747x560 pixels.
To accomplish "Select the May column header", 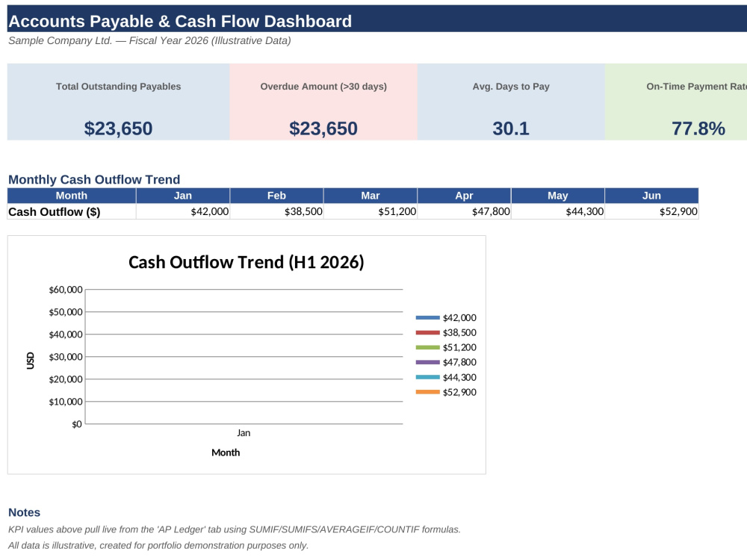I will coord(558,196).
